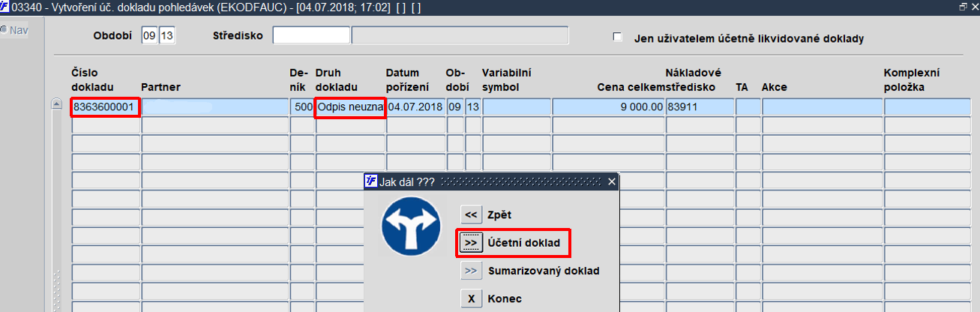The image size is (980, 312).
Task: Click the Středisko input field
Action: pos(311,35)
